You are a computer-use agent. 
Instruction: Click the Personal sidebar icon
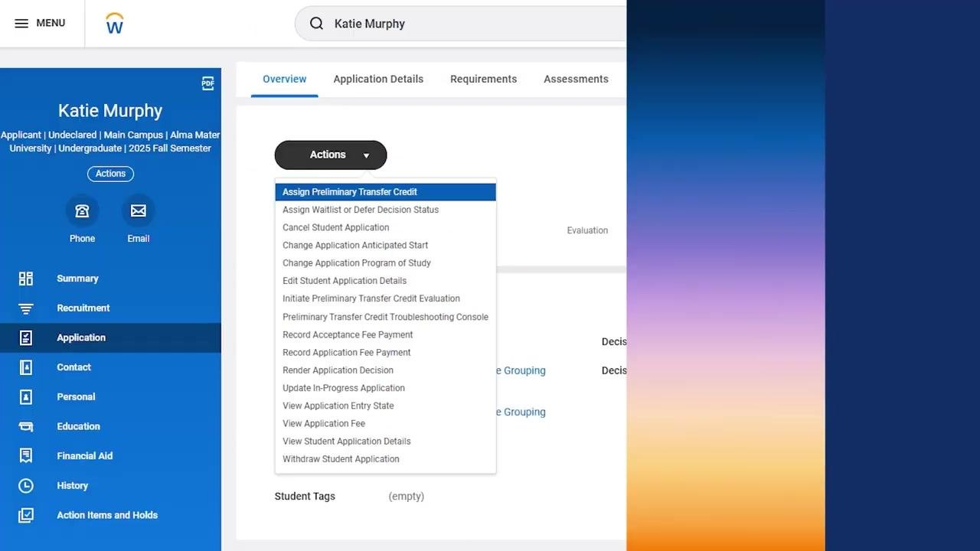[26, 397]
